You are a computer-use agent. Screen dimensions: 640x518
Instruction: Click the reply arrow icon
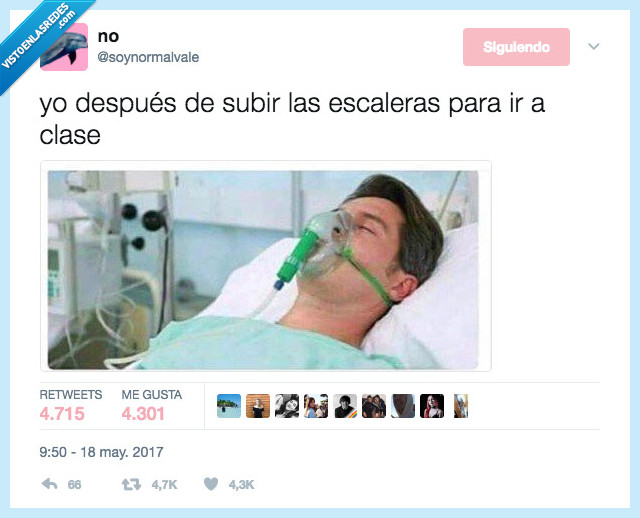click(50, 484)
